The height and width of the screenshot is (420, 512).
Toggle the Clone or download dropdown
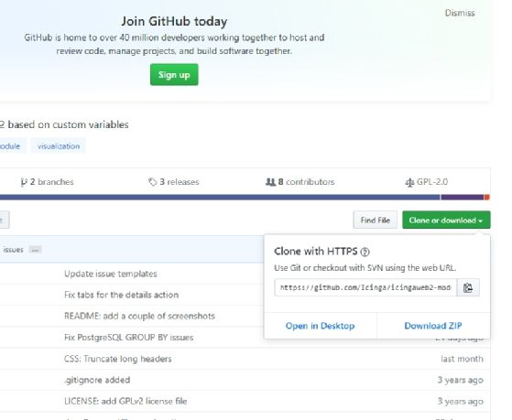coord(446,221)
